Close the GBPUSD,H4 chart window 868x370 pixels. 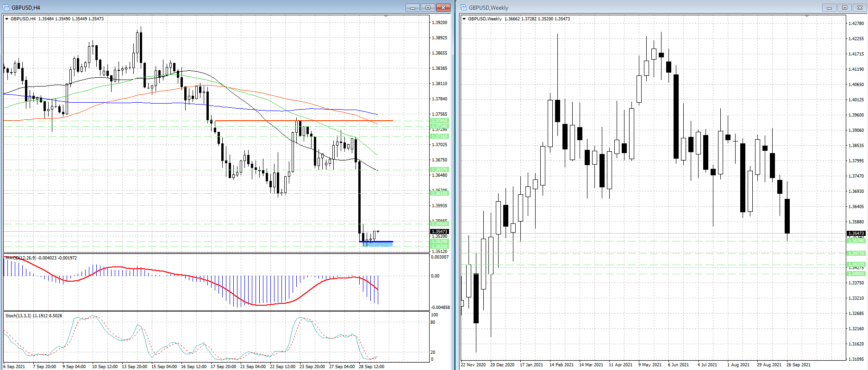443,7
